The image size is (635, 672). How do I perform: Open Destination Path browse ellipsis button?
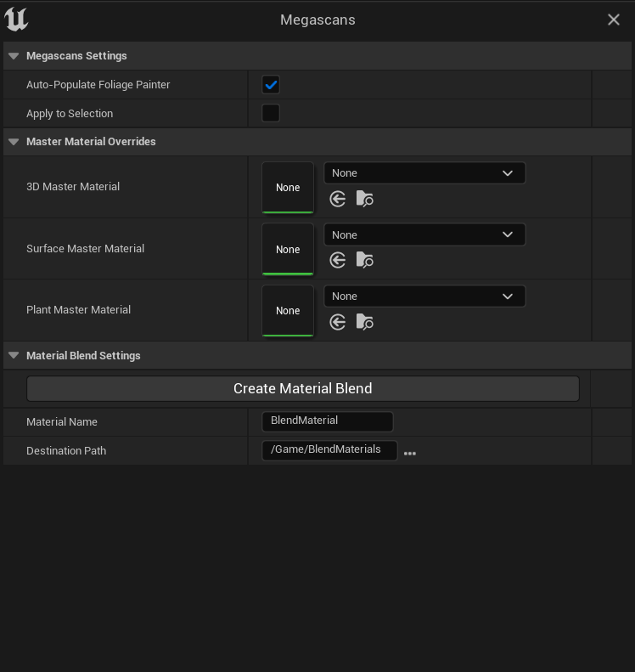point(410,454)
